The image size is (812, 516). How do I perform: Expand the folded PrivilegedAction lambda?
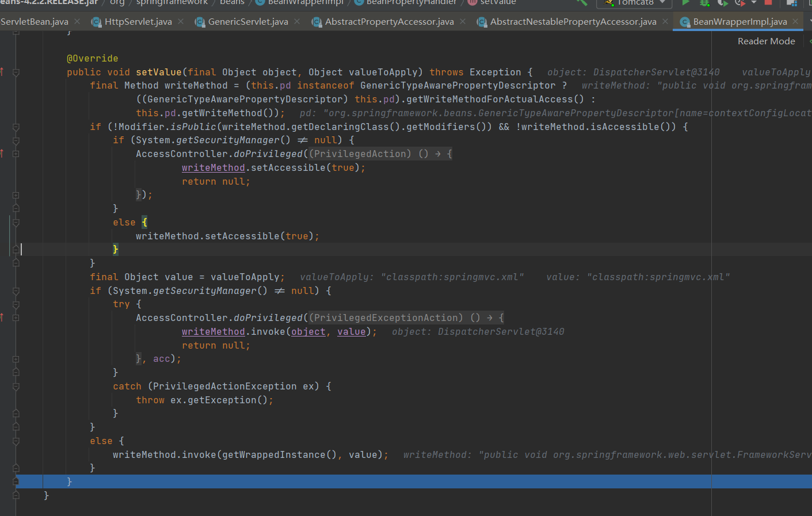tap(16, 154)
